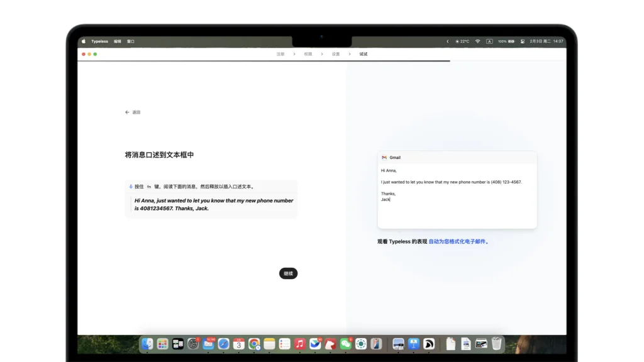
Task: Click the back arrow labeled 返回
Action: pos(131,112)
